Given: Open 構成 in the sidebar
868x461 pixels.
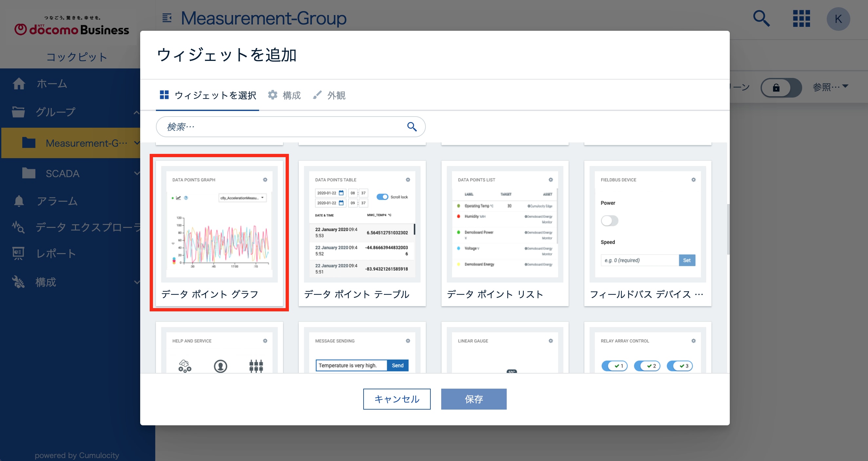Looking at the screenshot, I should [46, 282].
